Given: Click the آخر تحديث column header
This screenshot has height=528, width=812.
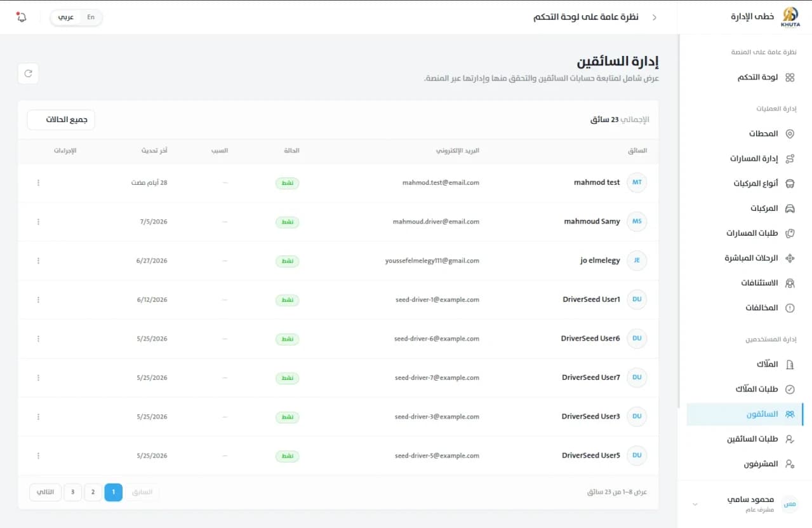Looking at the screenshot, I should [154, 151].
